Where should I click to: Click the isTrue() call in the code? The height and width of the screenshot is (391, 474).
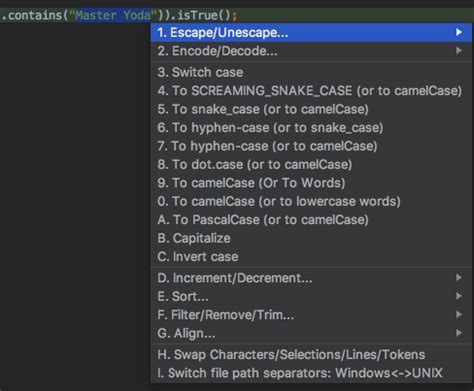(x=203, y=15)
